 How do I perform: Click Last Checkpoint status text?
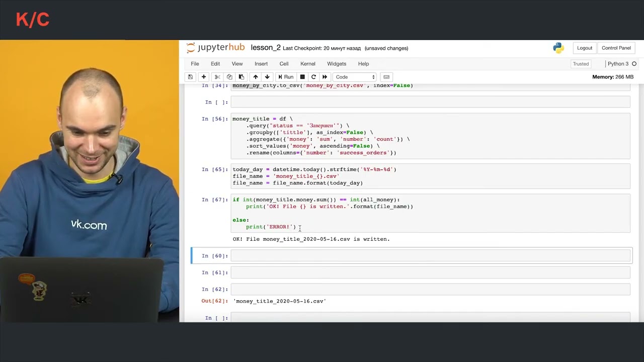click(x=322, y=48)
